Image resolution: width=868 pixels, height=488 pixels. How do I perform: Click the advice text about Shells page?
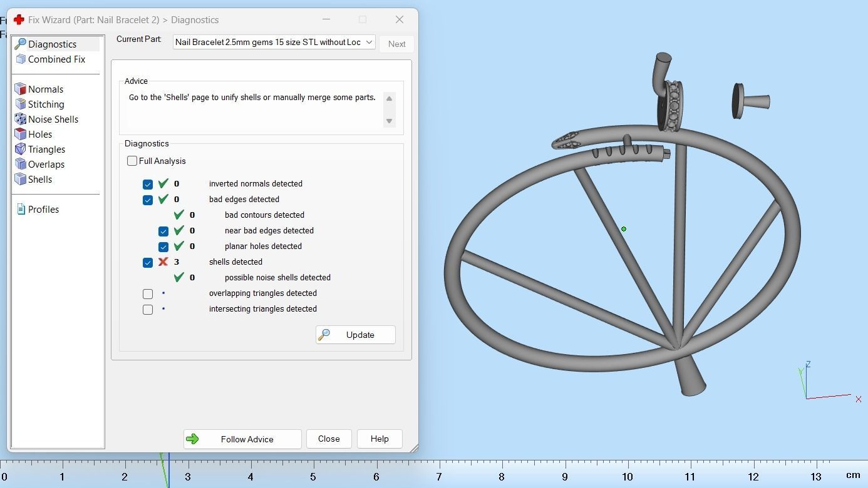tap(252, 98)
